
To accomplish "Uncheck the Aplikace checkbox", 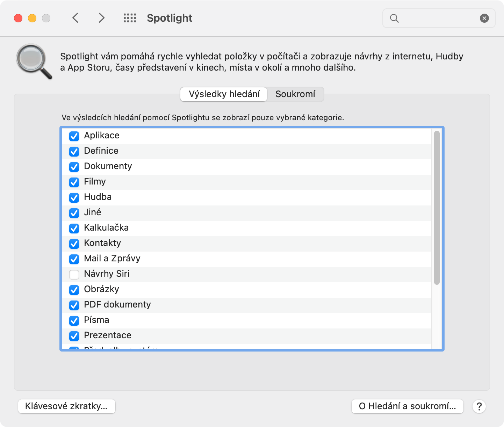I will tap(74, 136).
